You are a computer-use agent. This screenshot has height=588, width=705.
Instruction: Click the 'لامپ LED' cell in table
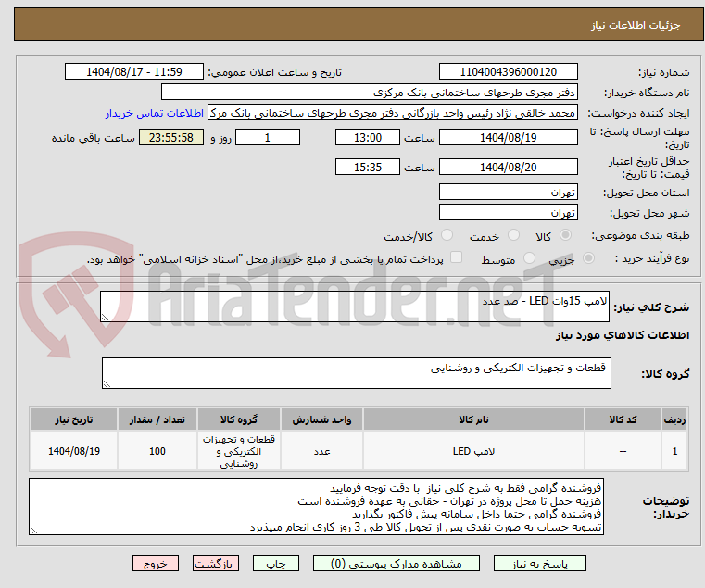point(473,451)
